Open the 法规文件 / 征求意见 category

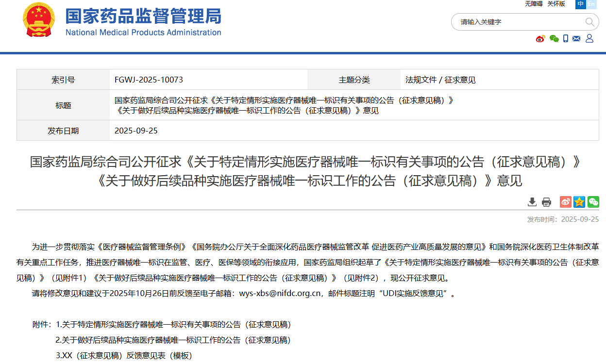click(x=439, y=80)
